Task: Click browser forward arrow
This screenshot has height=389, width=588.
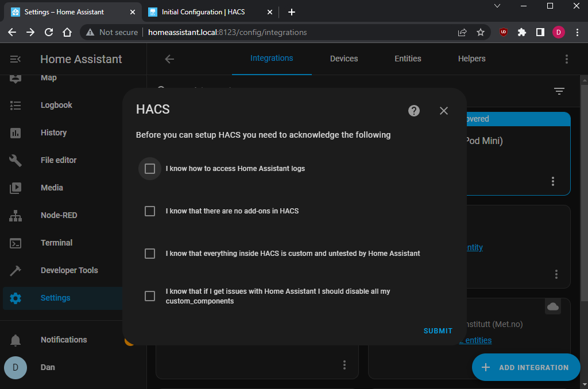Action: click(30, 32)
